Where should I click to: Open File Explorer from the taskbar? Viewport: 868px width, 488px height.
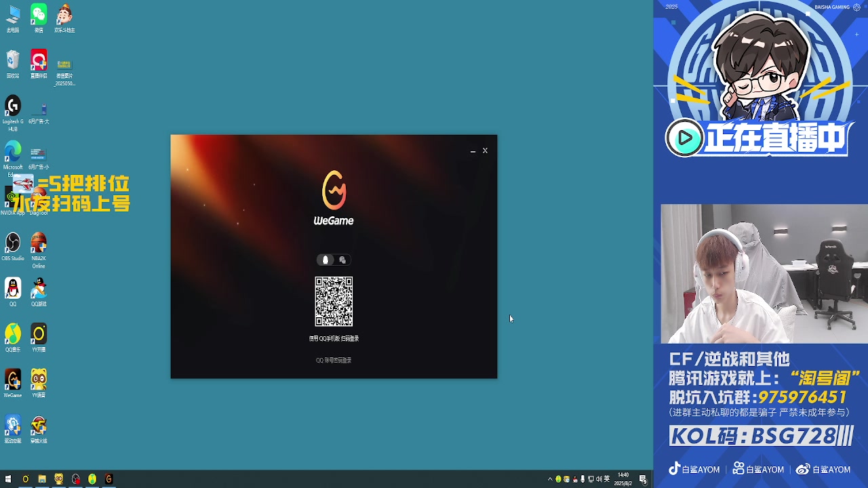42,479
